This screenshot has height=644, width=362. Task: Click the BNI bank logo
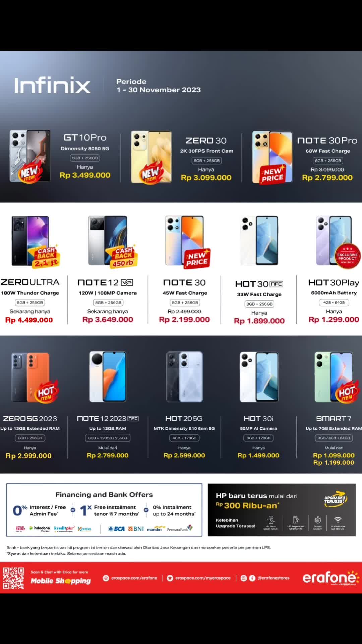(x=136, y=529)
